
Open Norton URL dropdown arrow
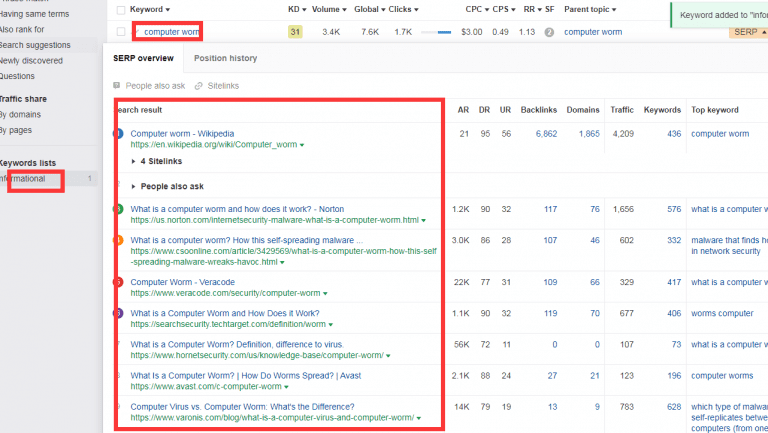424,220
